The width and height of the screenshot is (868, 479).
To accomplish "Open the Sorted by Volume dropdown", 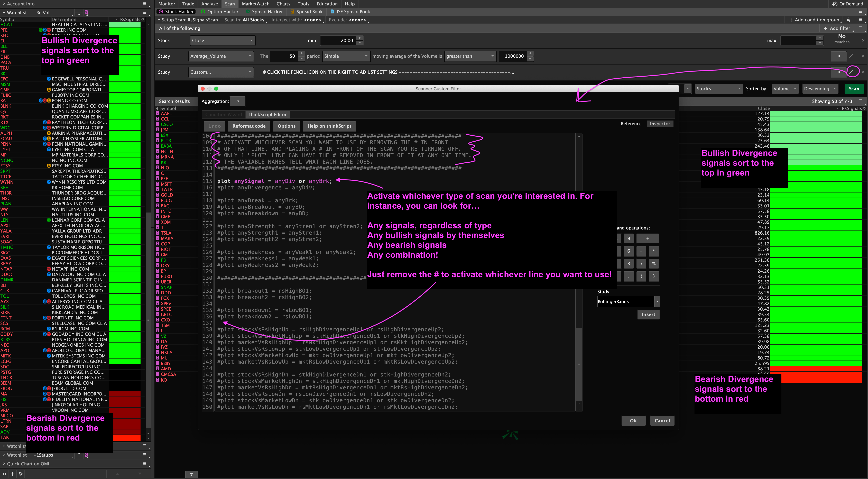I will [x=785, y=89].
